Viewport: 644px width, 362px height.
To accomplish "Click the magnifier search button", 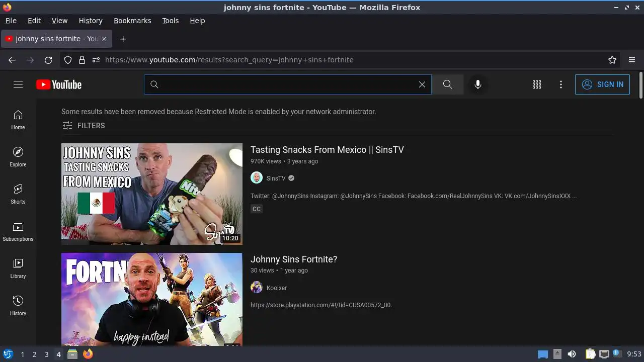I will pyautogui.click(x=447, y=84).
